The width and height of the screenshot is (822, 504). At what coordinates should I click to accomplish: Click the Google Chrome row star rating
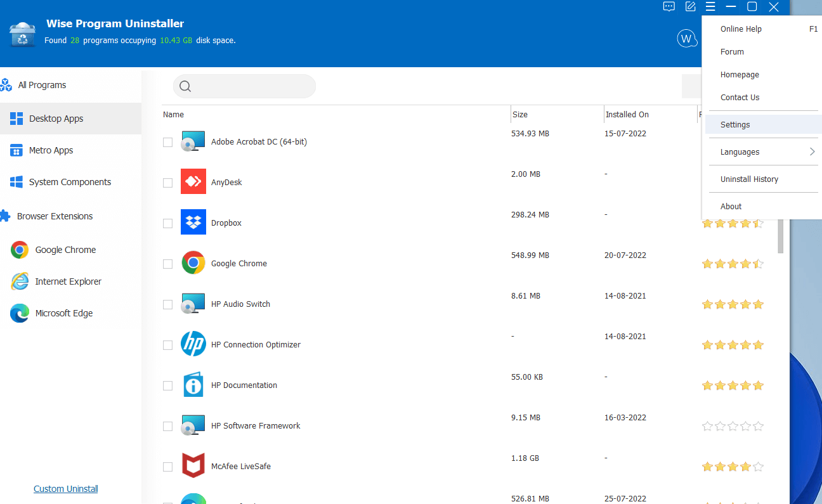point(733,264)
